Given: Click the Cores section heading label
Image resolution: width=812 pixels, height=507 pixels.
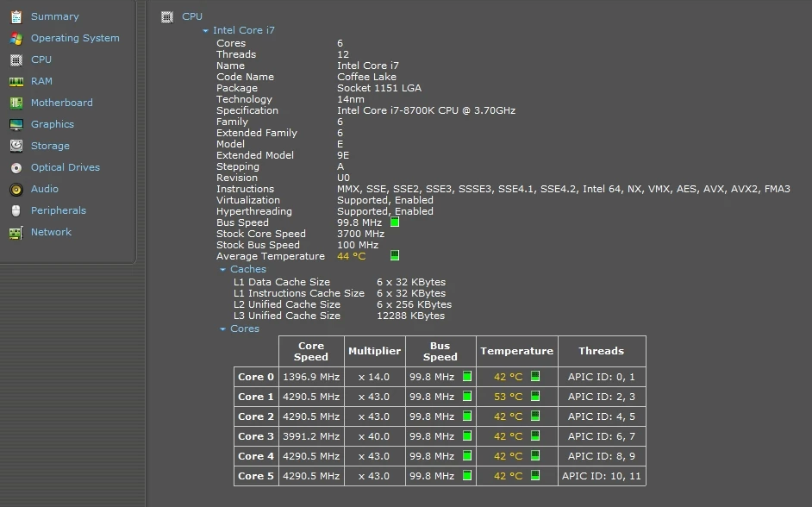Looking at the screenshot, I should 245,329.
